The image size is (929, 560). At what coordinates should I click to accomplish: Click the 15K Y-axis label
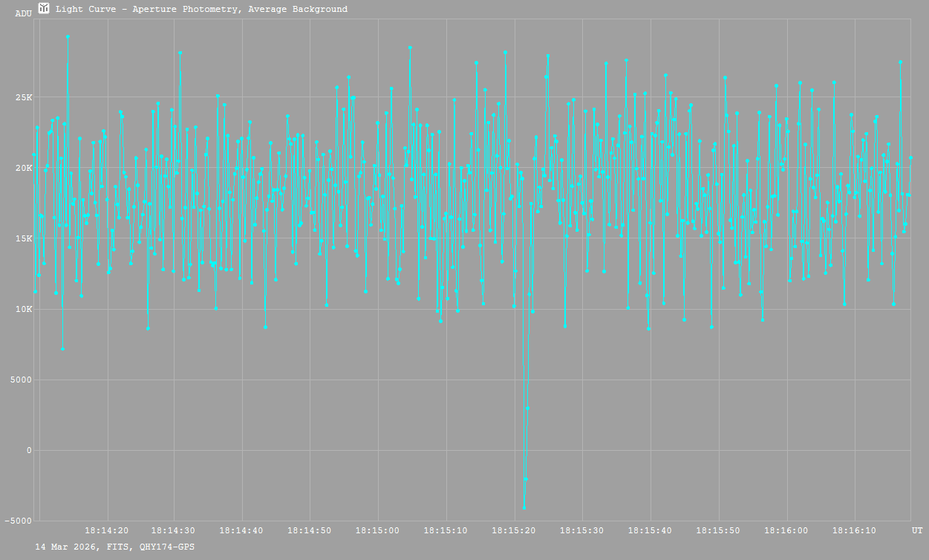point(24,238)
